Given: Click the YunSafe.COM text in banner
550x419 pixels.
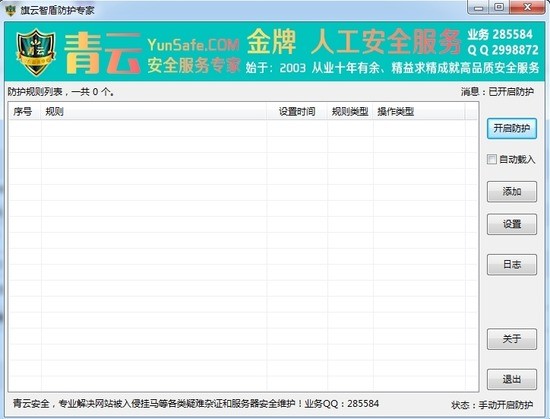Looking at the screenshot, I should [193, 45].
